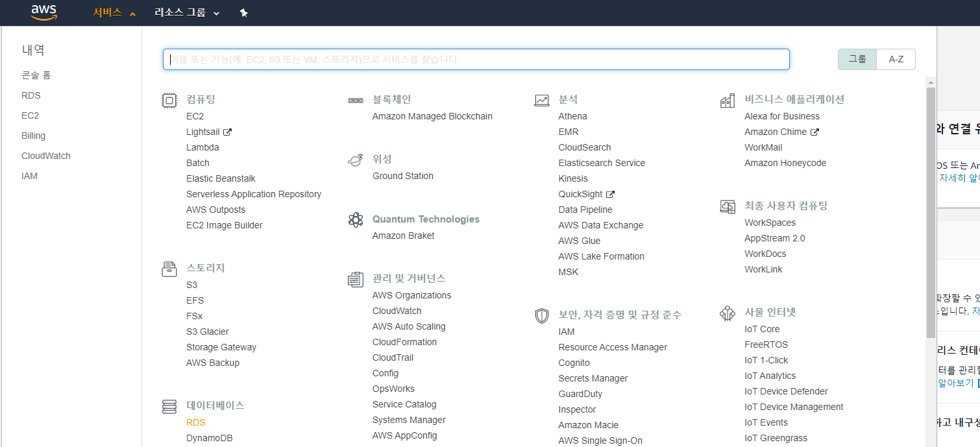Click scrollbar up arrow in services panel
Image resolution: width=980 pixels, height=447 pixels.
(x=931, y=82)
